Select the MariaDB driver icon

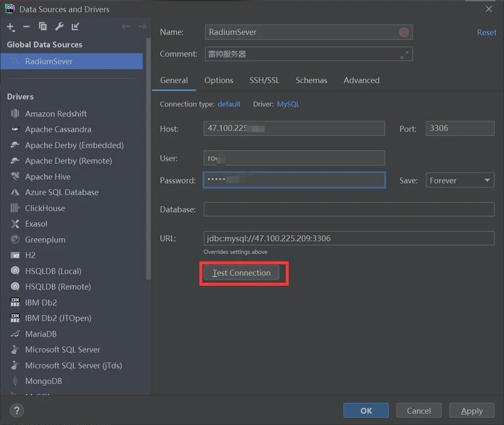click(x=14, y=334)
